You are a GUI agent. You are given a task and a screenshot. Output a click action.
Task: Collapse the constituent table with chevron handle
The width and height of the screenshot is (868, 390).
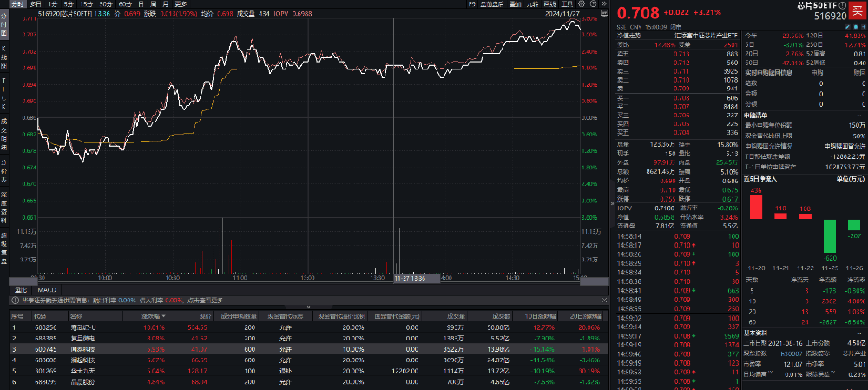click(x=308, y=307)
